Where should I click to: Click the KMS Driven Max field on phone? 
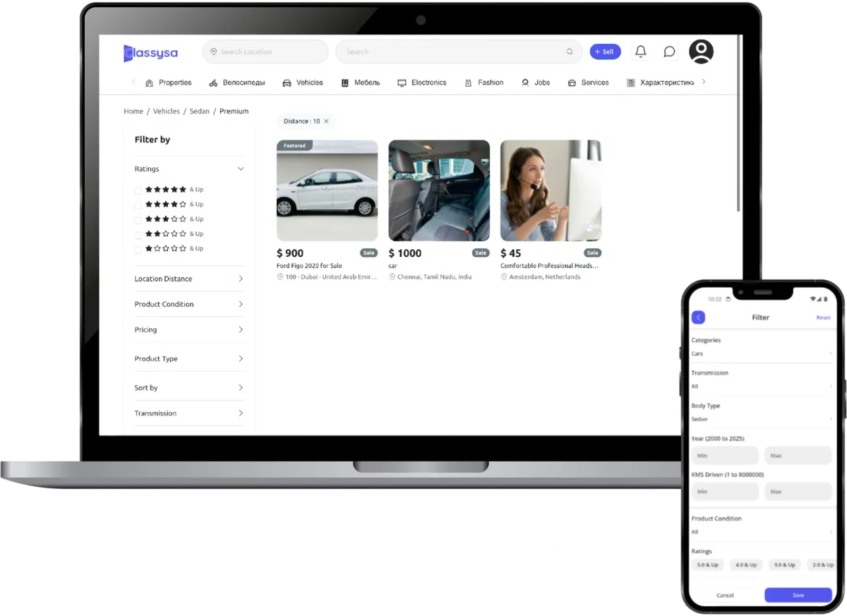point(798,491)
